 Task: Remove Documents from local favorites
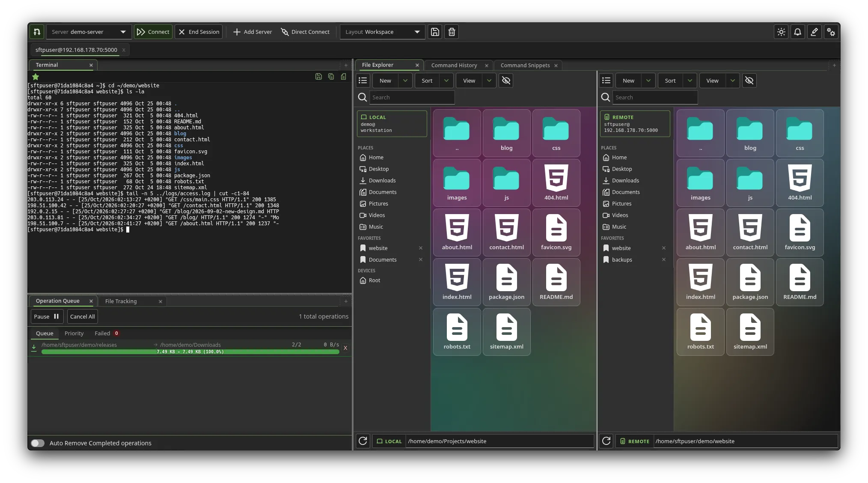click(421, 259)
